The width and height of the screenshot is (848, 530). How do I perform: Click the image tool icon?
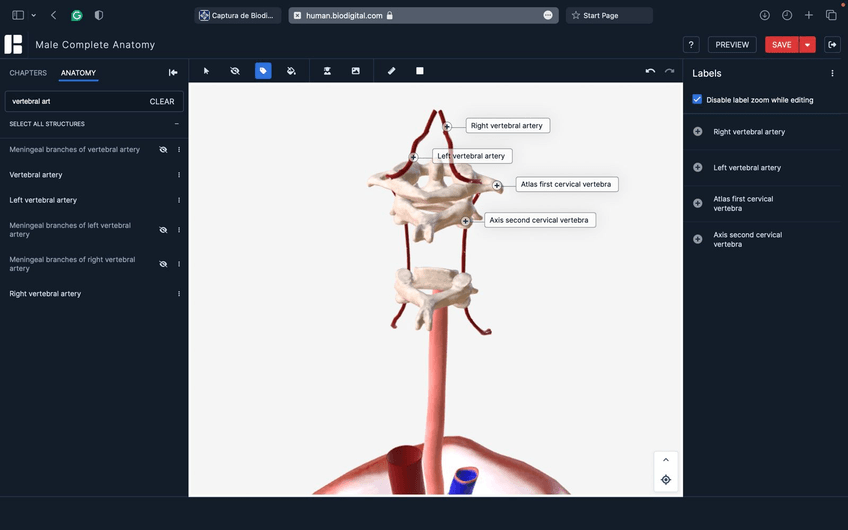pos(355,71)
